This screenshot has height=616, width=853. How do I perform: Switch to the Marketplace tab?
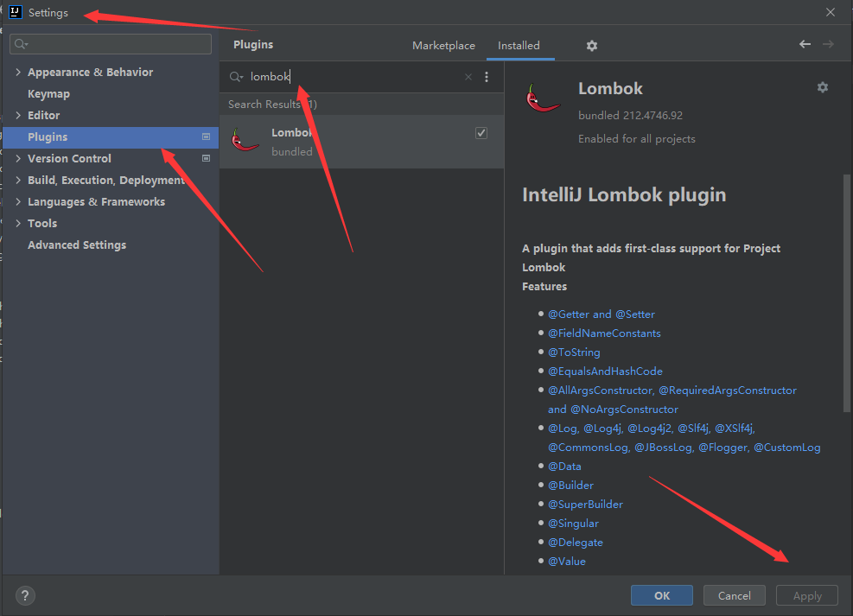443,46
